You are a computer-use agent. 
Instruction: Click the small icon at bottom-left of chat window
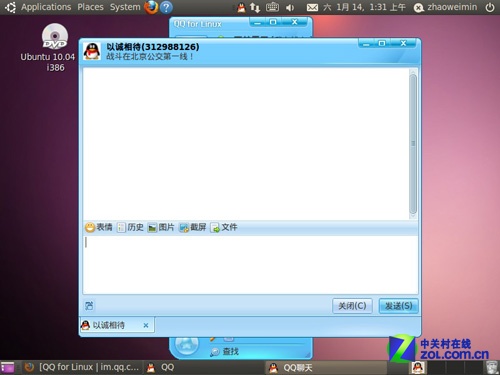point(89,306)
